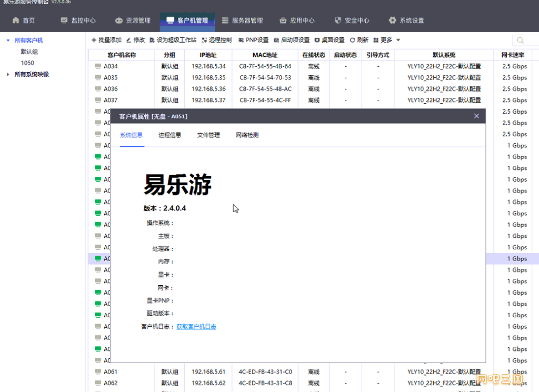539x392 pixels.
Task: Sort by the 启动状态 column header
Action: [345, 55]
